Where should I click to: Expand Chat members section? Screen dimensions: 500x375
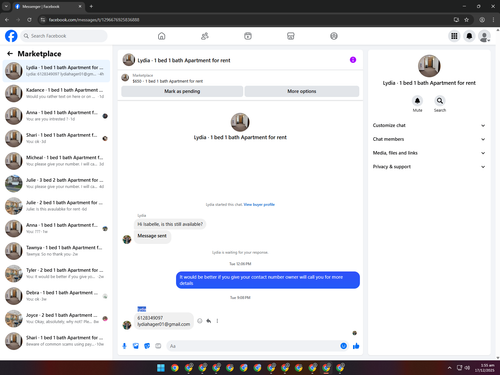click(429, 139)
